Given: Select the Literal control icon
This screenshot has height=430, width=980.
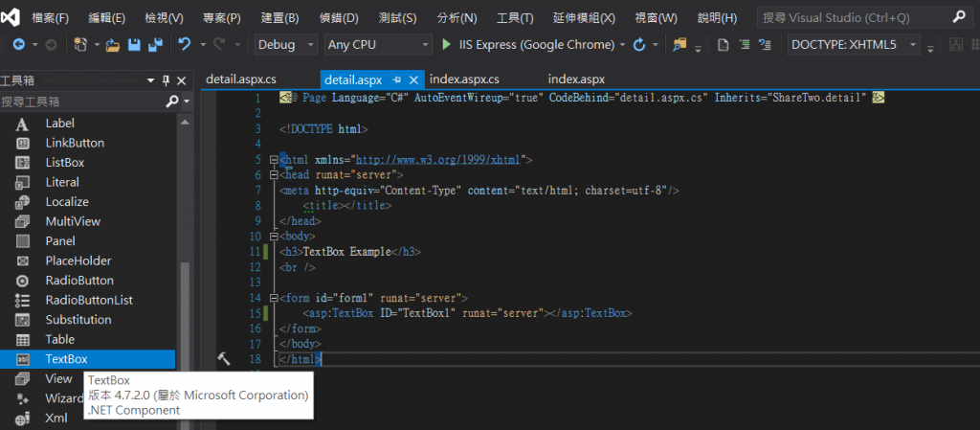Looking at the screenshot, I should click(x=23, y=183).
